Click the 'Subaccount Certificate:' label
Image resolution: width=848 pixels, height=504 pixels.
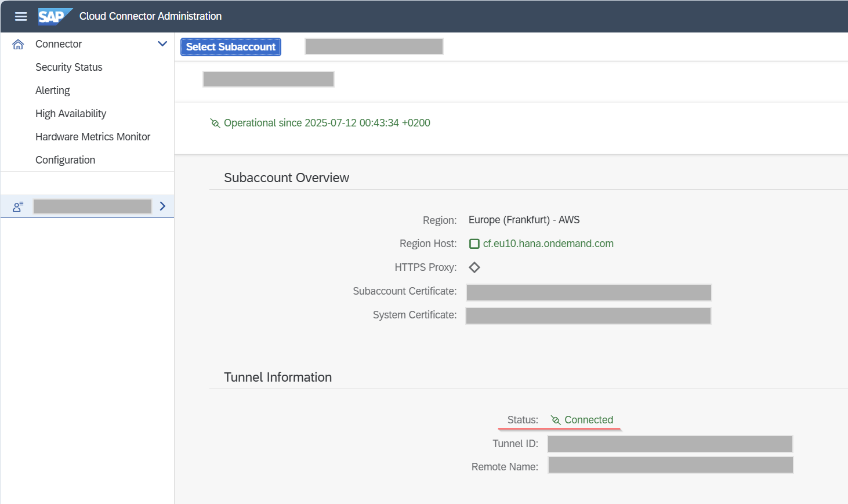(x=405, y=291)
